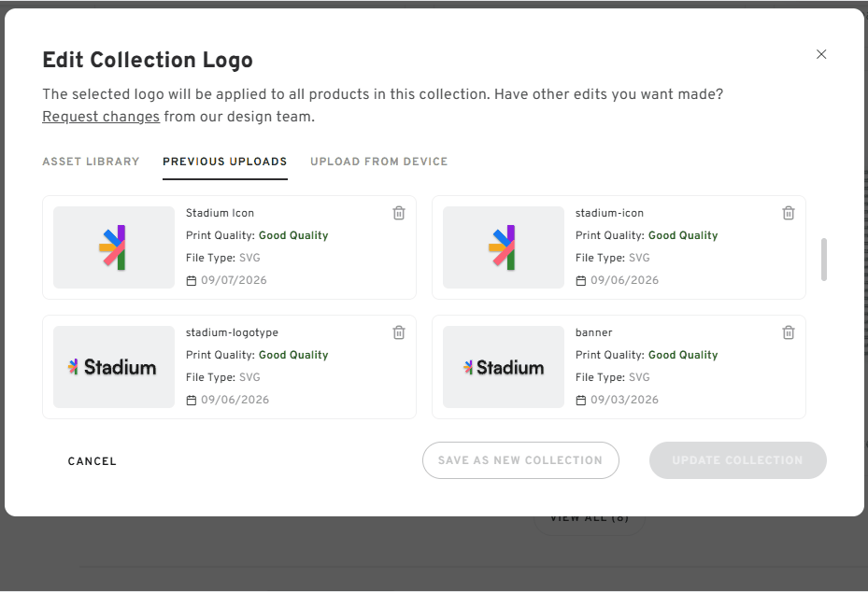Click the 'Stadium Icon' file name
The image size is (868, 592).
click(220, 213)
